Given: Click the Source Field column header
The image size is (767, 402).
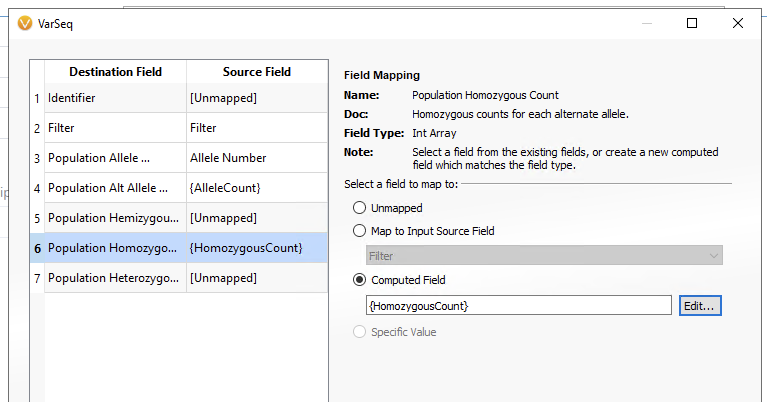Looking at the screenshot, I should click(x=257, y=72).
